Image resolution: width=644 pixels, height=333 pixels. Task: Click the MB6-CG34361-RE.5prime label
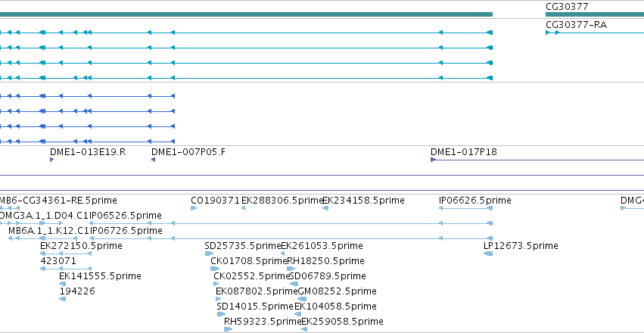(x=58, y=201)
